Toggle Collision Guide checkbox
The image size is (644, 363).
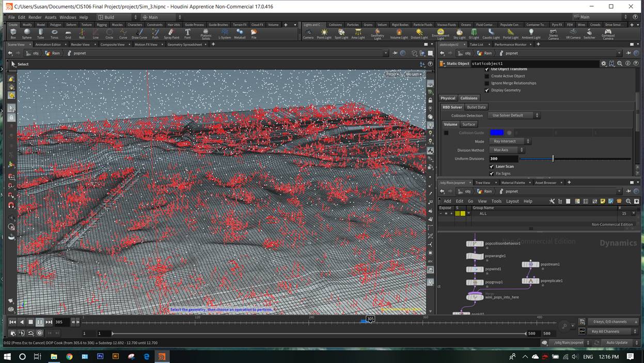click(x=446, y=133)
